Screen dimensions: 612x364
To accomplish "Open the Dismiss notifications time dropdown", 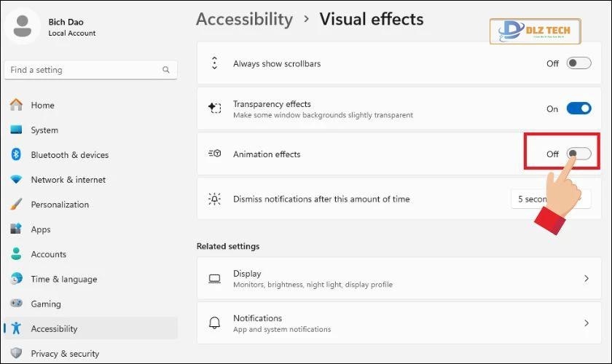I will click(x=546, y=199).
